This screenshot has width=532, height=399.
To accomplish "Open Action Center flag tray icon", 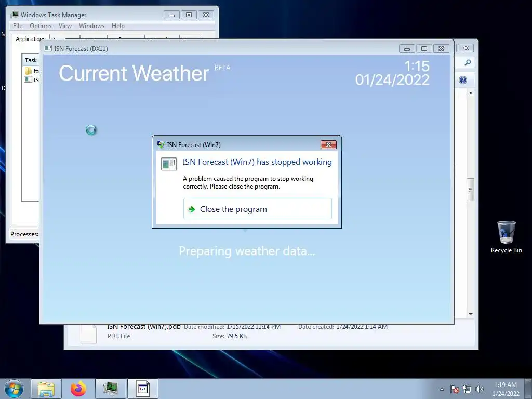I will click(455, 389).
